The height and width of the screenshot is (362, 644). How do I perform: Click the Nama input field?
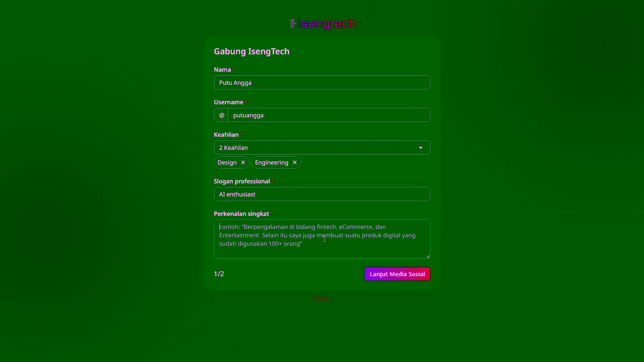point(322,82)
